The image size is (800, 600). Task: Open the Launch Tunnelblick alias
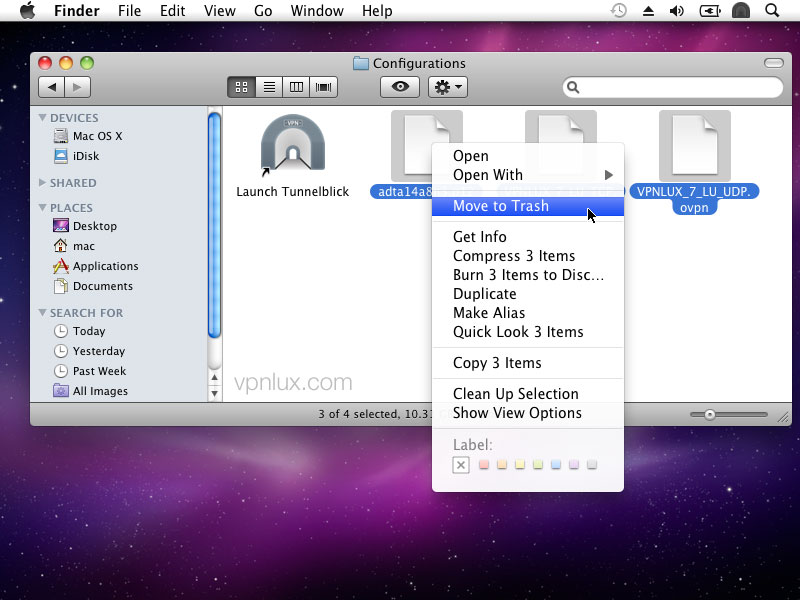click(293, 143)
